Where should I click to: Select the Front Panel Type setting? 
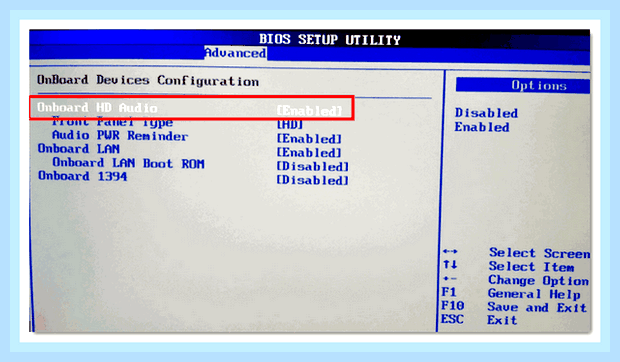pyautogui.click(x=112, y=122)
